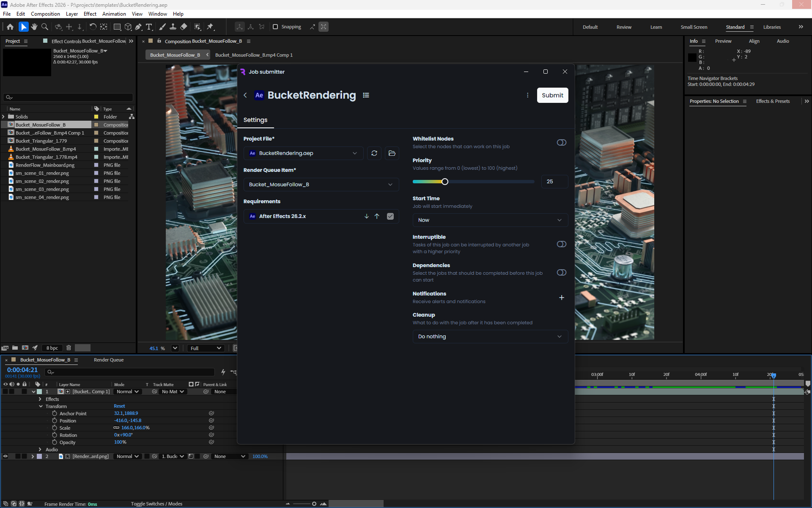Click the list icon next to BucketRendering title
This screenshot has height=508, width=812.
[366, 95]
